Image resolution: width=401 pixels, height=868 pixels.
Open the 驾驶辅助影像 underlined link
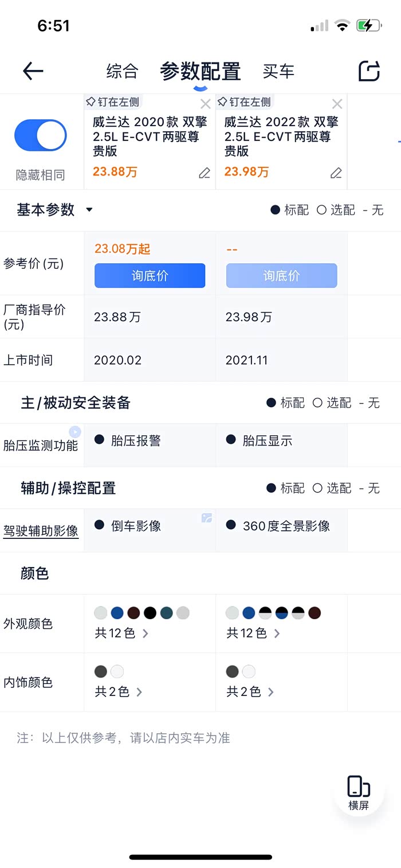click(x=41, y=531)
